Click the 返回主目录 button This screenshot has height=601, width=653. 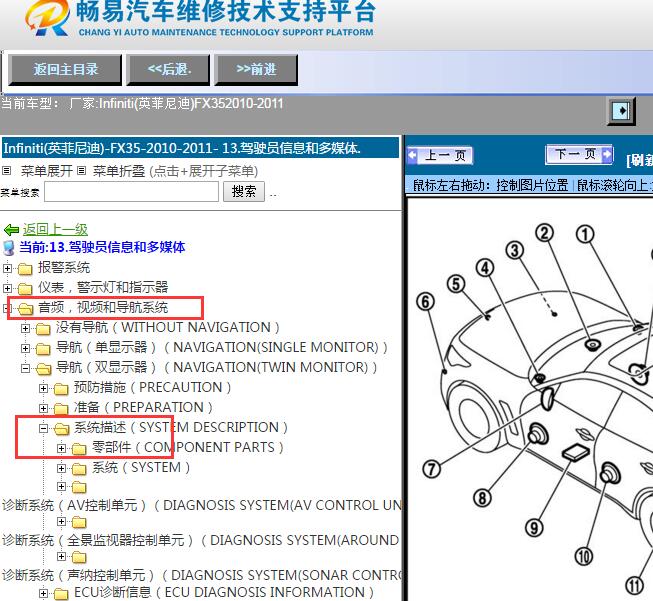(x=65, y=69)
